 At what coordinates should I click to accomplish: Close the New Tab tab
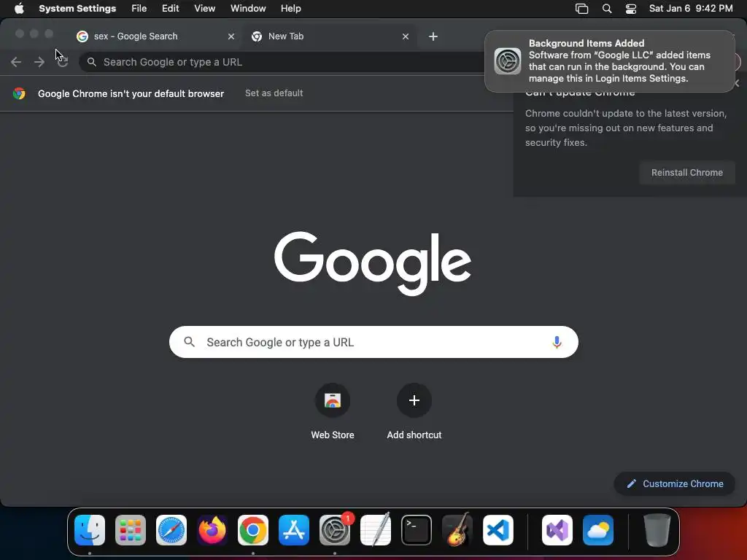(406, 36)
